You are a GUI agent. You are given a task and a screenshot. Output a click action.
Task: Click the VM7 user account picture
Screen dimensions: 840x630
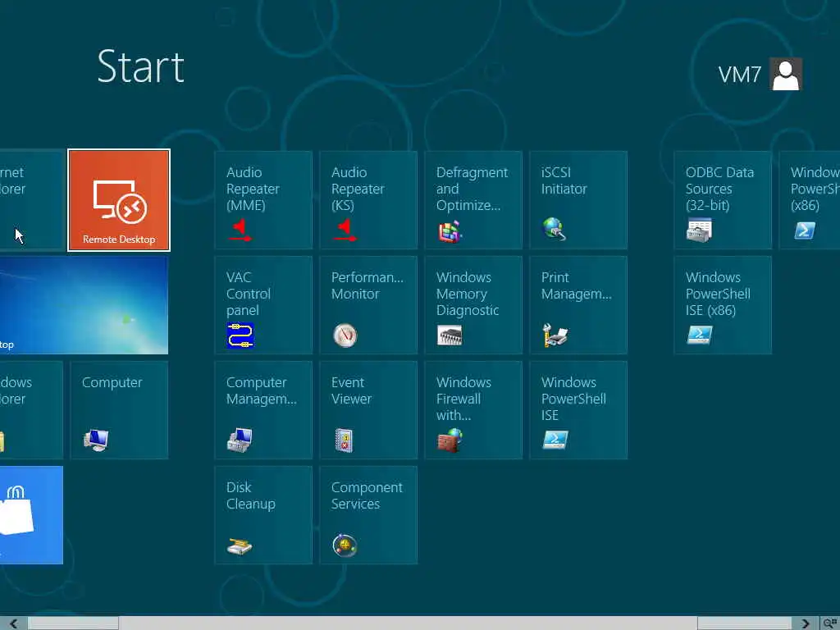(786, 74)
